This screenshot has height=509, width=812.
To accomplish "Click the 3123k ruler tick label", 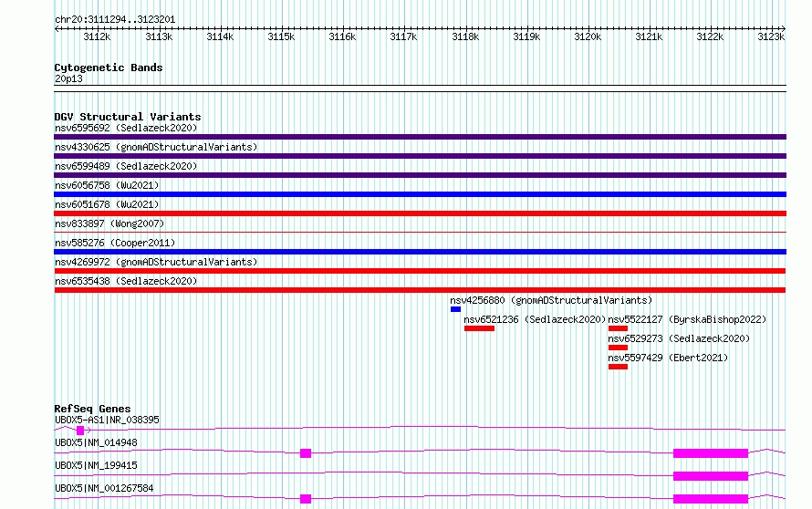I will click(771, 36).
